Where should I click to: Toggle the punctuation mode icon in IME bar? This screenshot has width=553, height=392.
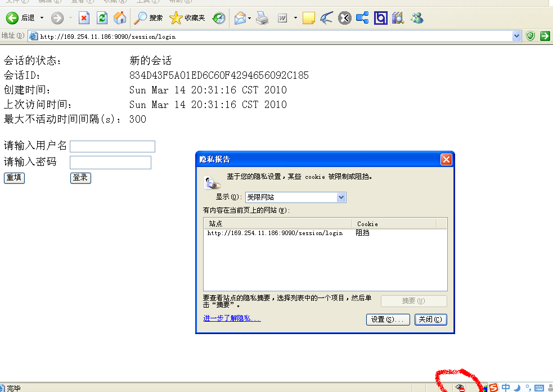pyautogui.click(x=528, y=388)
